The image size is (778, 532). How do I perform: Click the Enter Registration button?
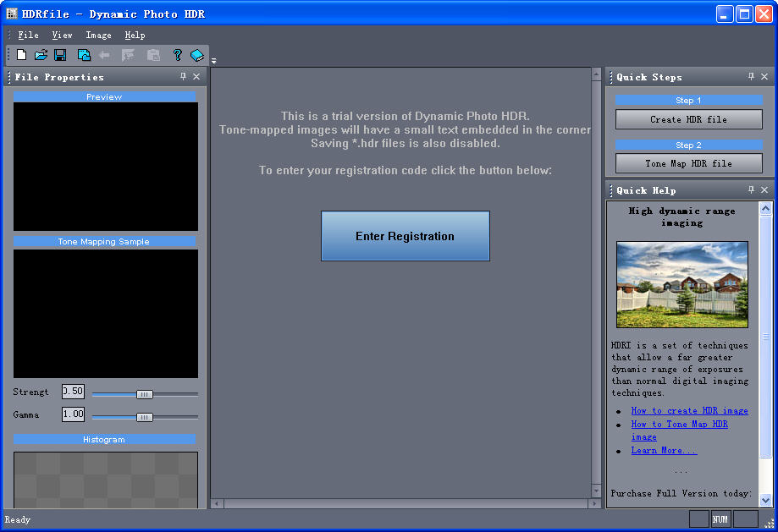(405, 236)
